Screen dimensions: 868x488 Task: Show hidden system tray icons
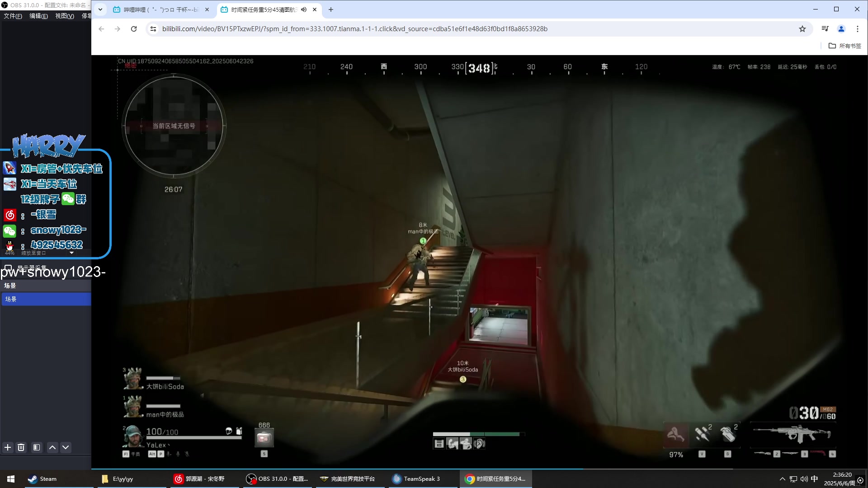(783, 479)
